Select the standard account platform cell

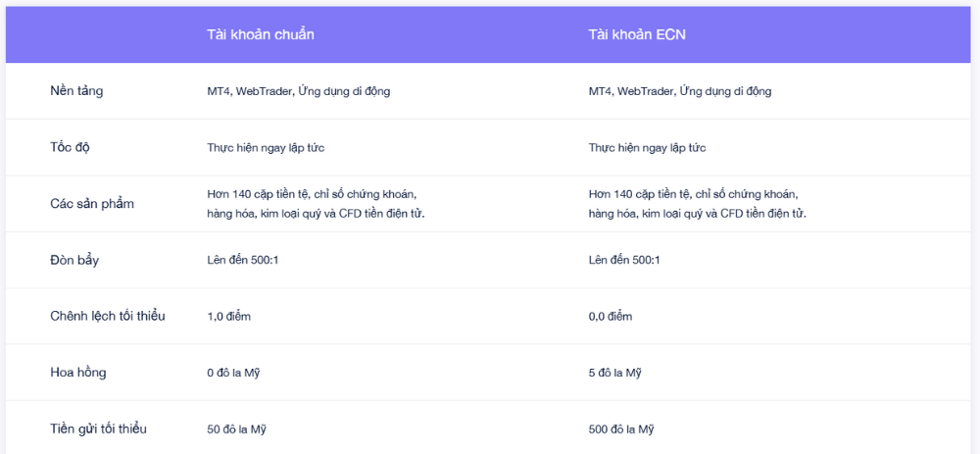coord(298,91)
